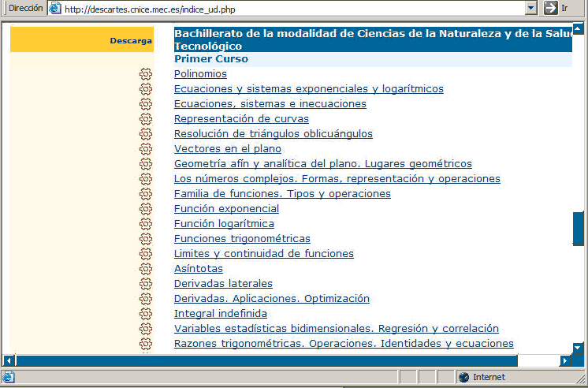This screenshot has width=588, height=388.
Task: Click horizontal scrollbar left arrow
Action: pyautogui.click(x=8, y=360)
